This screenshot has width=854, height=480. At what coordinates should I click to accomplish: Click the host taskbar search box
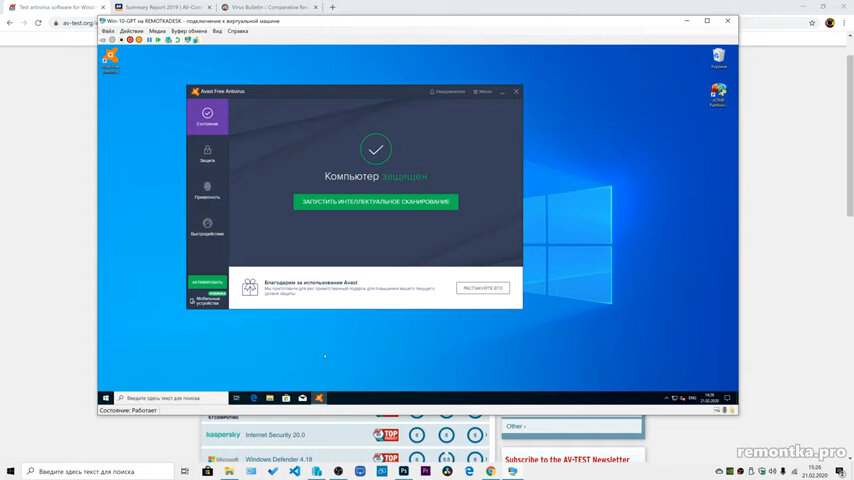click(98, 471)
